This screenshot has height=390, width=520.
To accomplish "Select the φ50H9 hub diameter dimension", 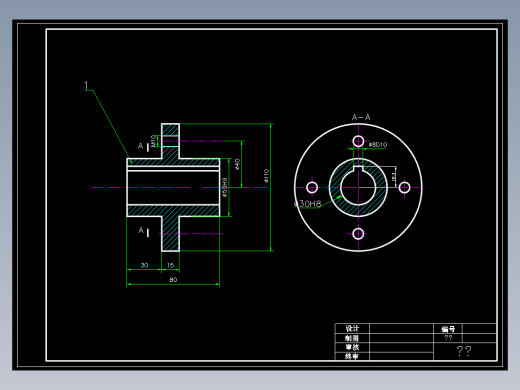I will 225,187.
